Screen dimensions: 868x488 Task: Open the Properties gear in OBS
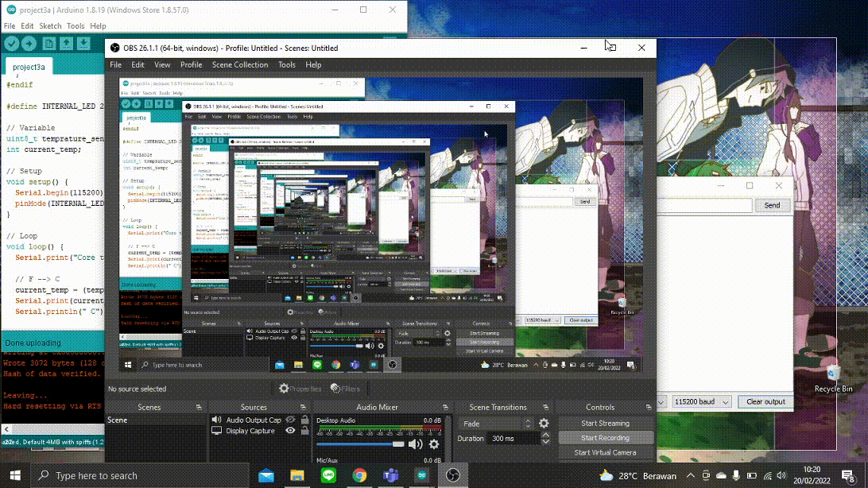[300, 389]
